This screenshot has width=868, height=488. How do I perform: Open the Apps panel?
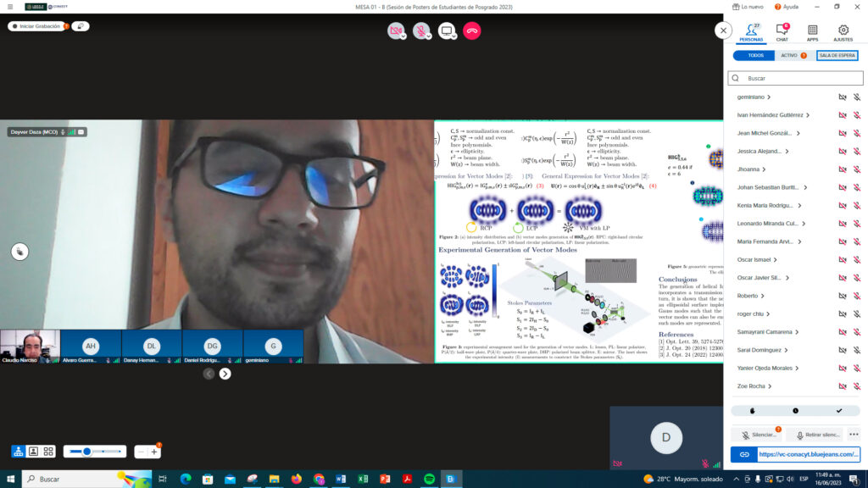point(812,32)
